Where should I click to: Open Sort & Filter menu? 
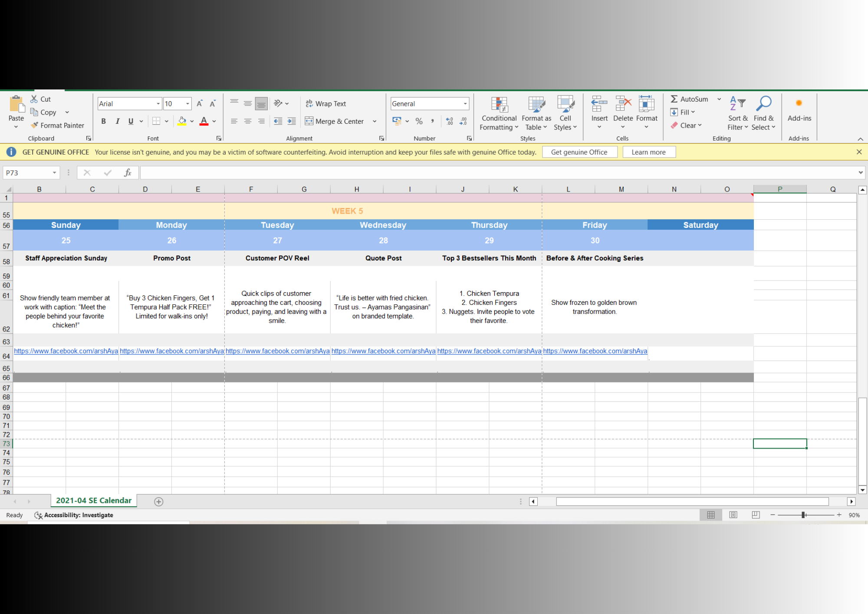738,113
